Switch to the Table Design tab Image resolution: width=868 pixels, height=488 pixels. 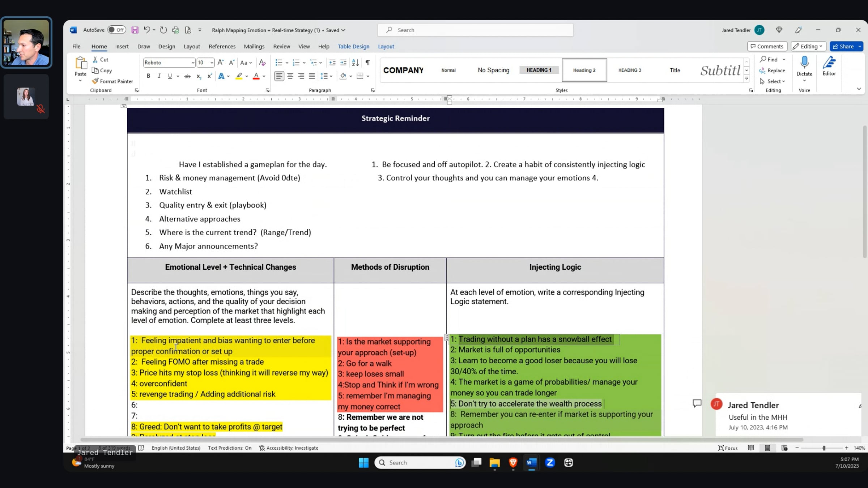pyautogui.click(x=353, y=46)
